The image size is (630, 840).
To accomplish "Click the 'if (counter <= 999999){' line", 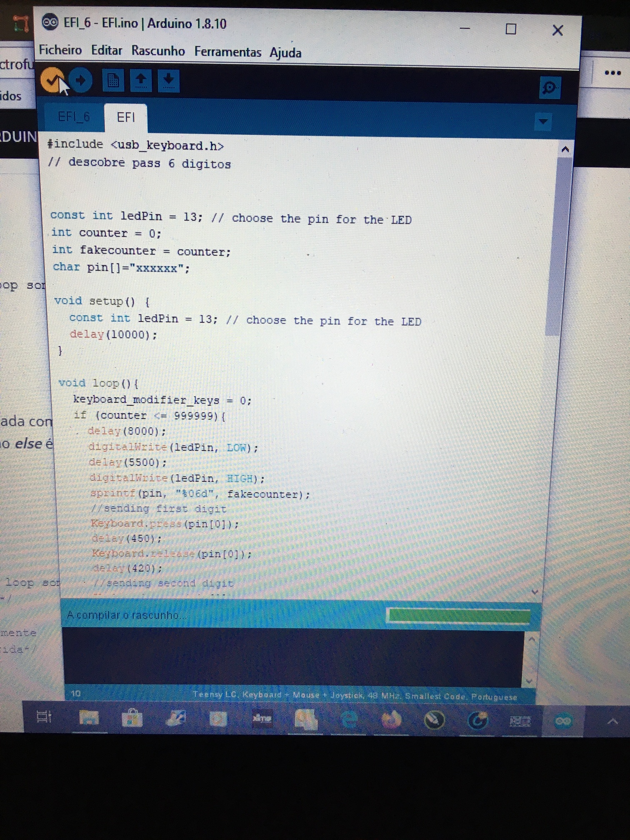I will [x=150, y=416].
